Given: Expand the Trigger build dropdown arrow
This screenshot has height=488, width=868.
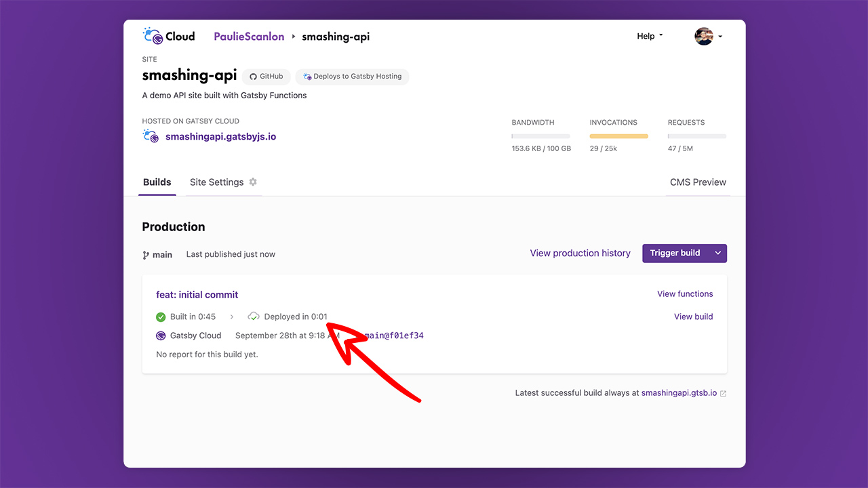Looking at the screenshot, I should click(717, 253).
